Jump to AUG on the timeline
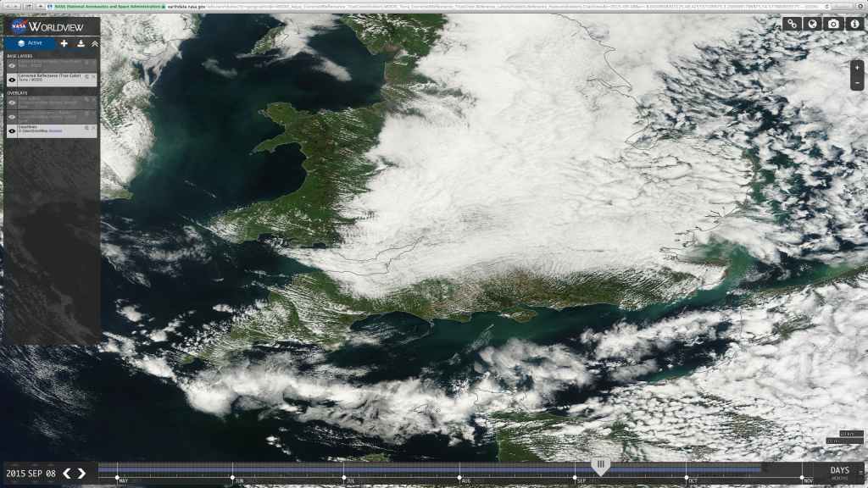The height and width of the screenshot is (488, 868). (466, 481)
